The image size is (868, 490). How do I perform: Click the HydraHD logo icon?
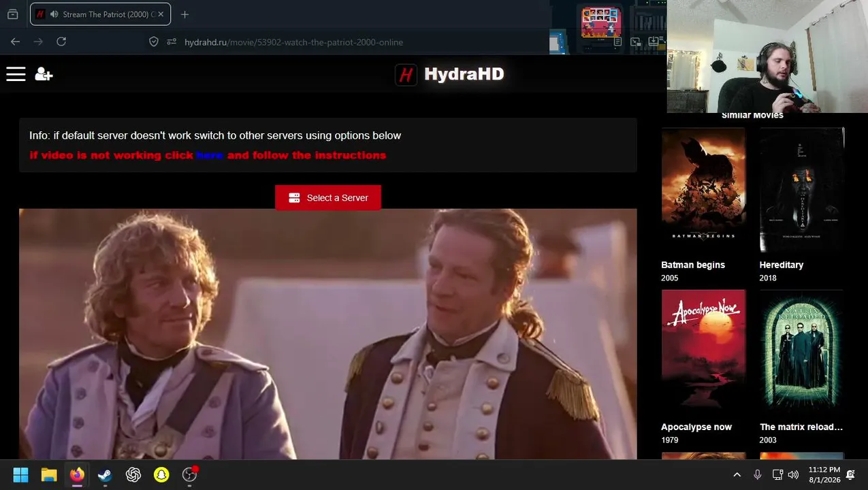point(406,74)
